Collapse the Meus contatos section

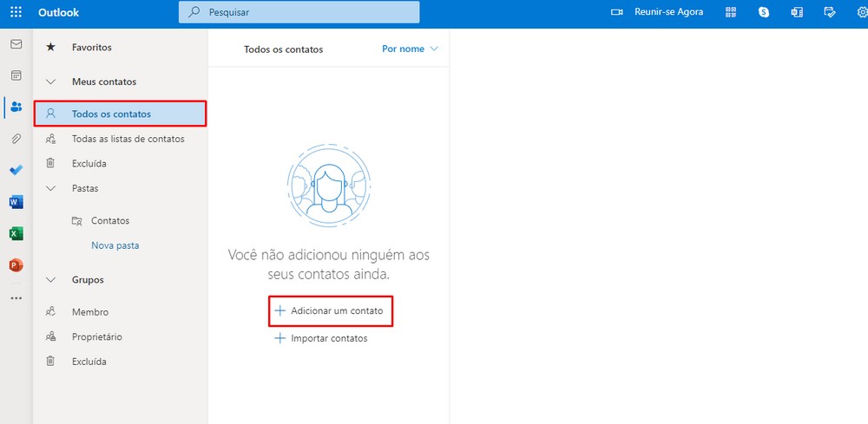(x=51, y=82)
